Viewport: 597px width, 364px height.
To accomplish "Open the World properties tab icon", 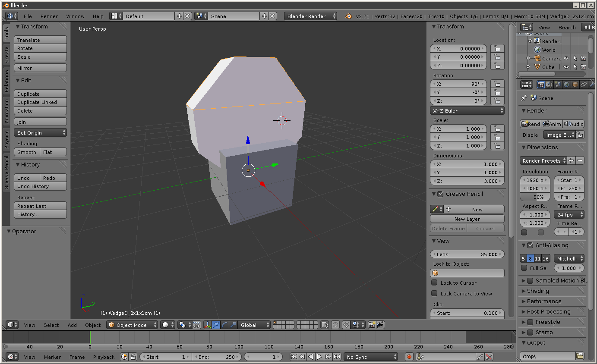I will point(566,85).
